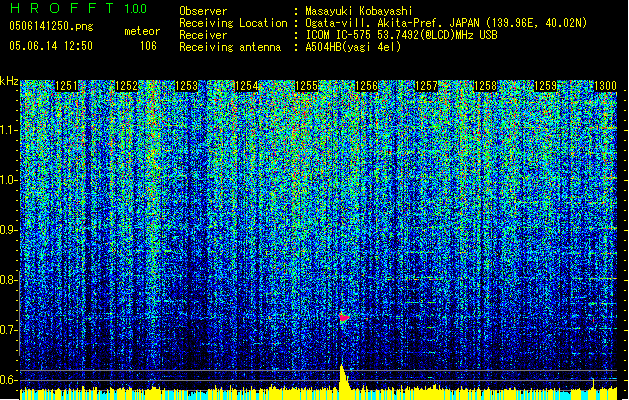Click the 1300 time marker
Screen dimensions: 629x400
click(605, 86)
